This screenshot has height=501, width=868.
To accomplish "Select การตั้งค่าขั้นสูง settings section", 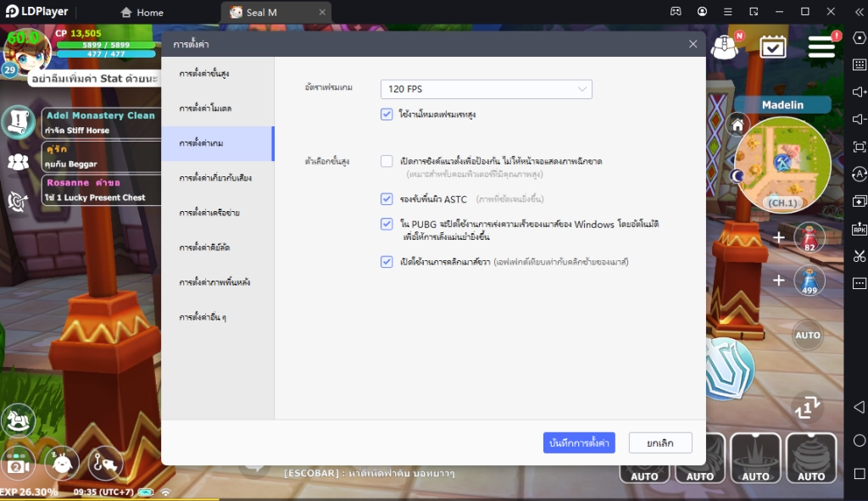I will (x=218, y=74).
